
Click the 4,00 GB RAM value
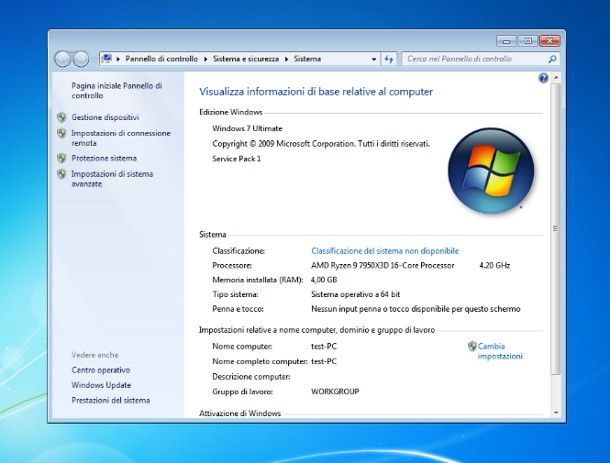pos(324,280)
